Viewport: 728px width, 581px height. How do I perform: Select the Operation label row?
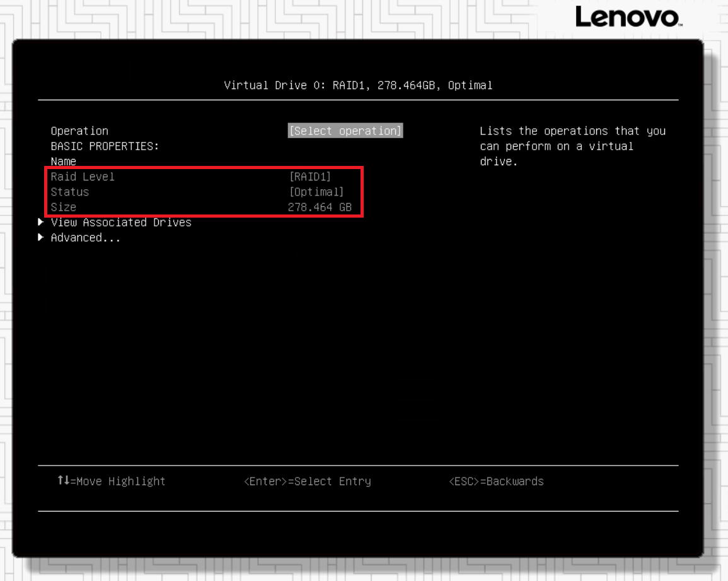[x=79, y=131]
